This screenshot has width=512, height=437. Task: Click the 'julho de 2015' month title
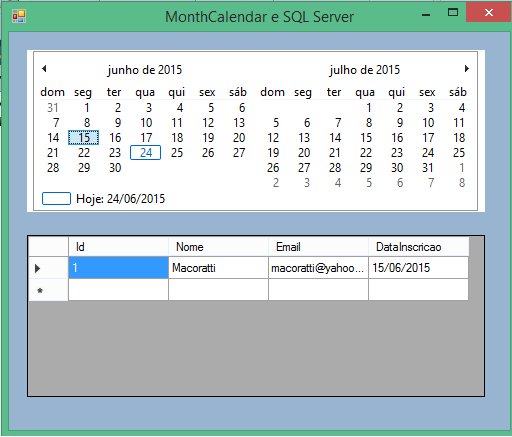[364, 70]
